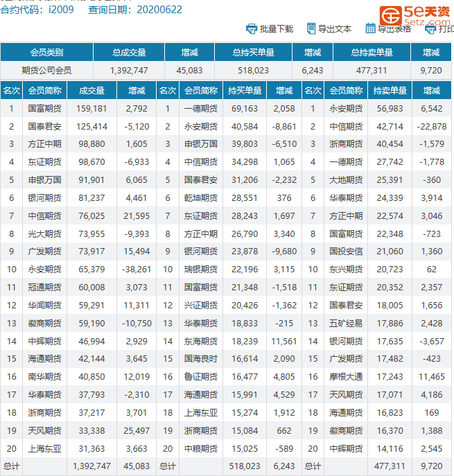Click the 批量下载 printer icon
Screen dimensions: 454x476
click(x=252, y=29)
